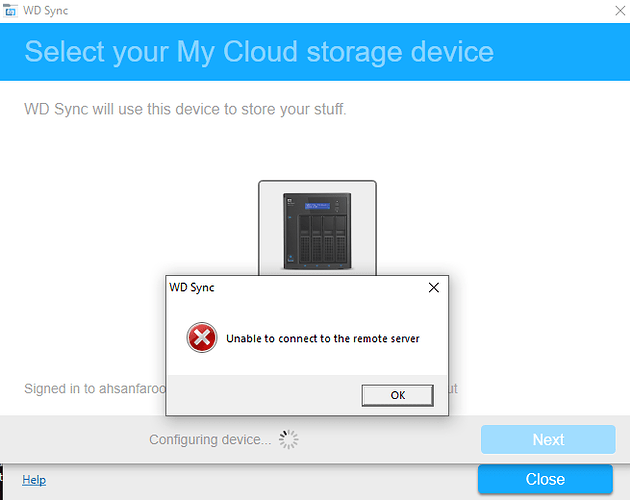Click the Configuring device spinner icon
630x500 pixels.
click(289, 440)
